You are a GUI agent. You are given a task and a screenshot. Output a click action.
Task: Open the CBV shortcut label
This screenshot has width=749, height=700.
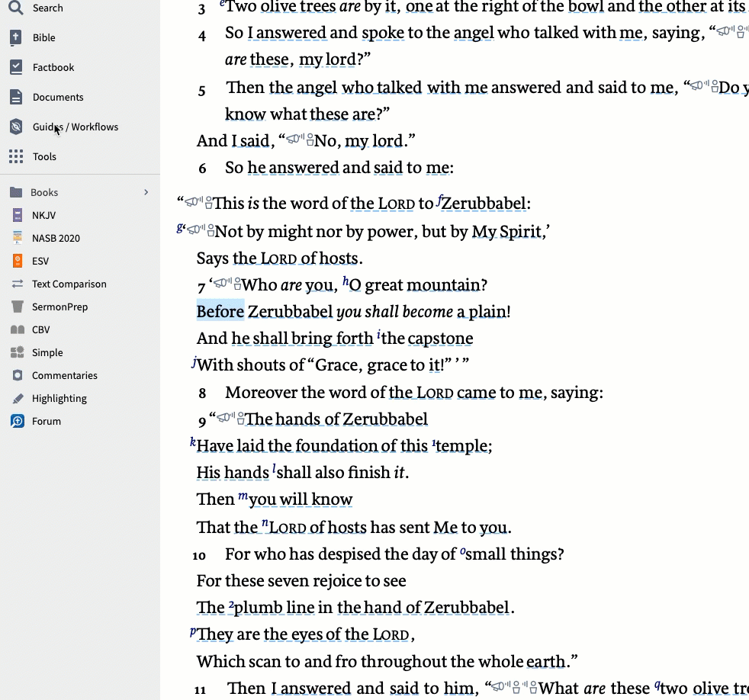[40, 330]
